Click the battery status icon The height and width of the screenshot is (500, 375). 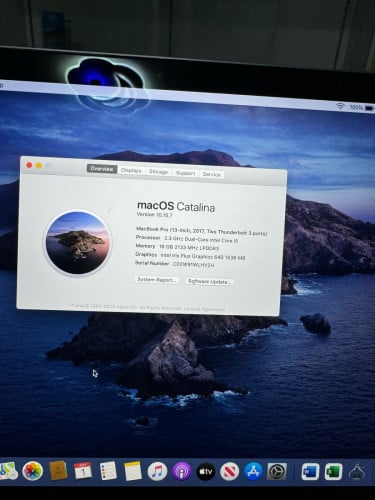[x=370, y=108]
